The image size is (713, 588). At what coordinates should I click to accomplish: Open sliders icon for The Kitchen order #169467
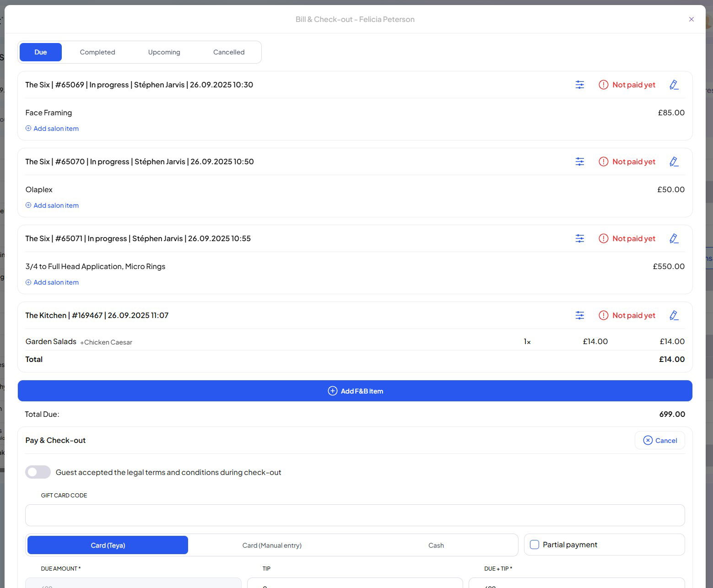[x=579, y=315]
